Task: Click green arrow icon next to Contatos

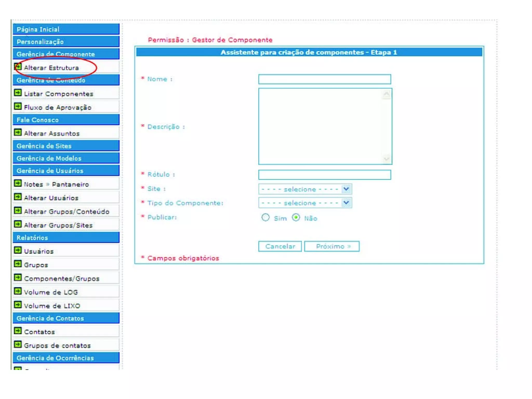Action: point(18,331)
